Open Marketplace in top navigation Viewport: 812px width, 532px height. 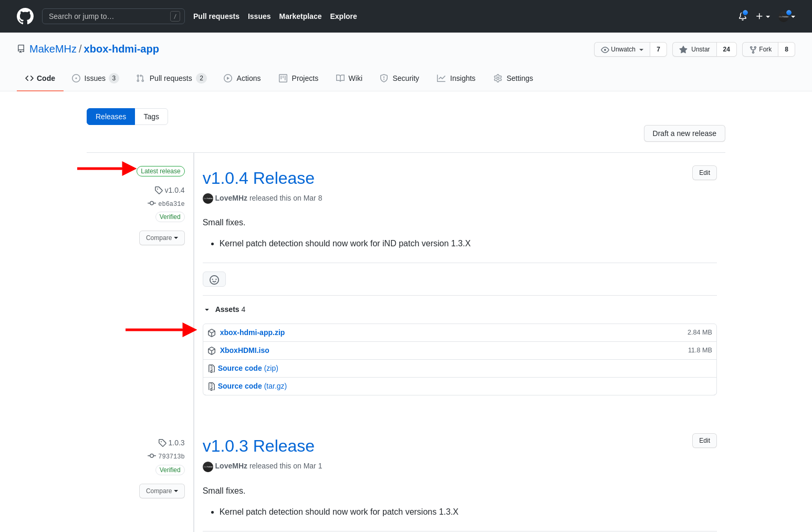(x=300, y=16)
